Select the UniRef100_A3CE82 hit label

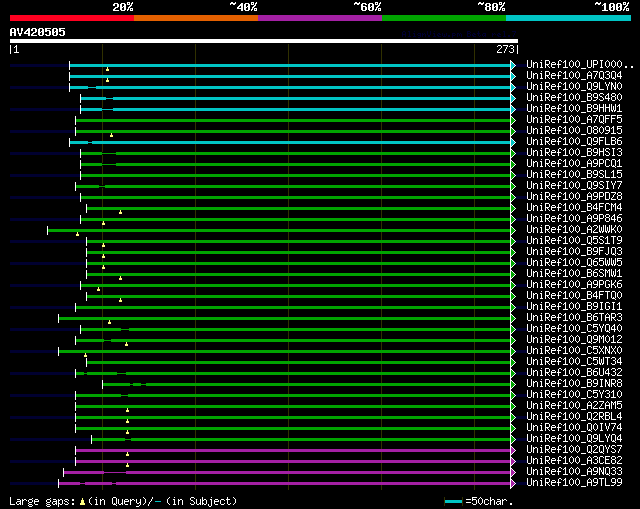(x=573, y=460)
